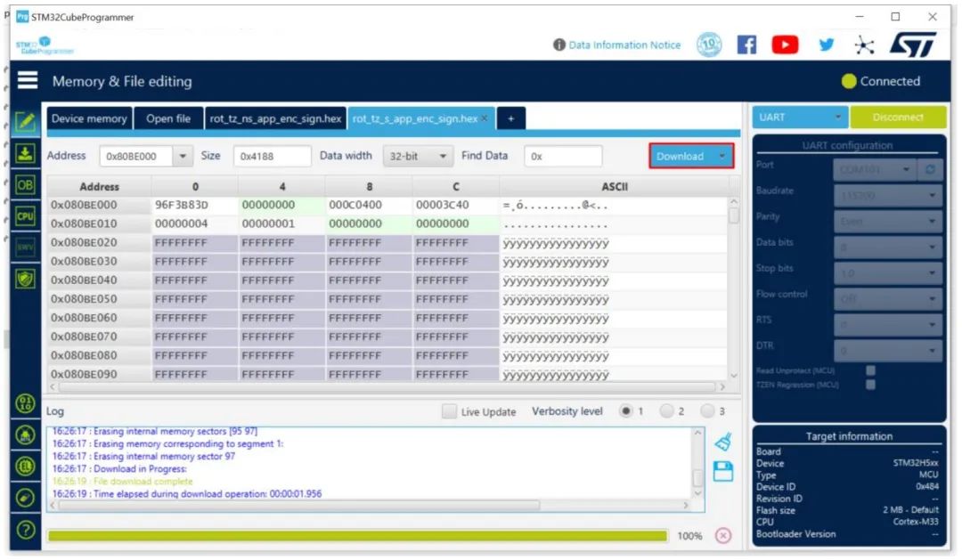Click 'File download complete' log line

coord(122,481)
